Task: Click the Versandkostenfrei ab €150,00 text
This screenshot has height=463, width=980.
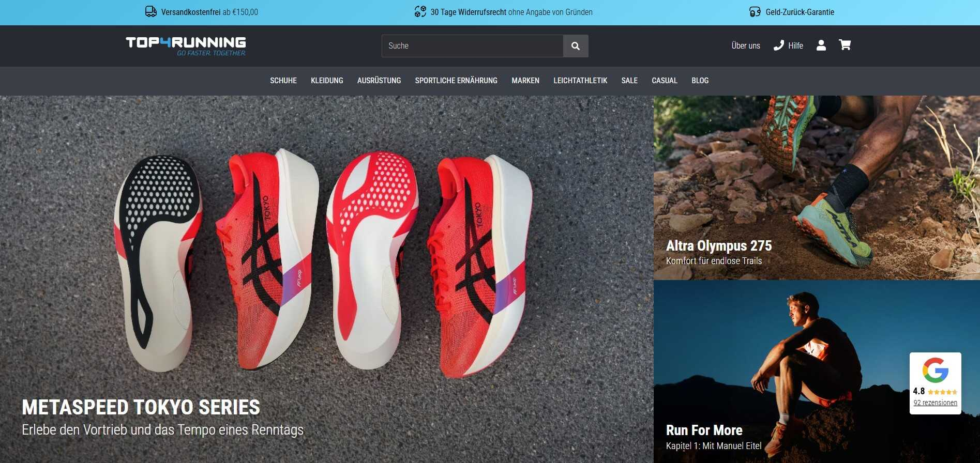Action: click(209, 12)
